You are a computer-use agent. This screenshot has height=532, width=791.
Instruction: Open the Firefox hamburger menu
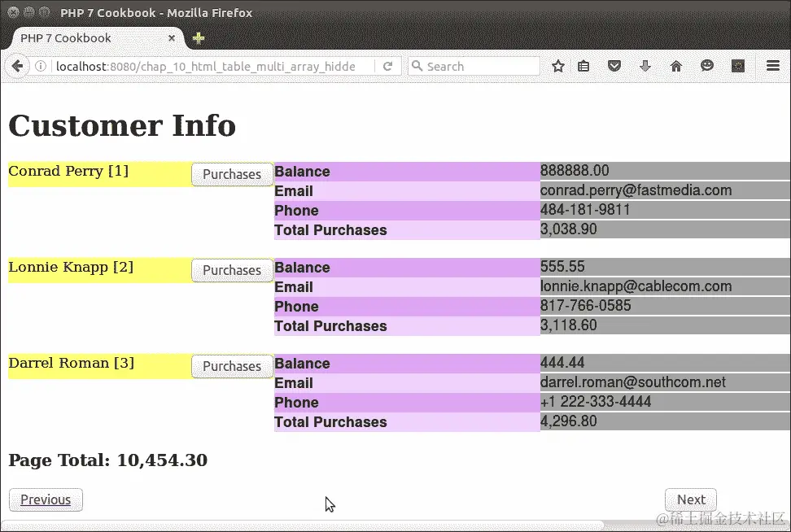[x=773, y=66]
